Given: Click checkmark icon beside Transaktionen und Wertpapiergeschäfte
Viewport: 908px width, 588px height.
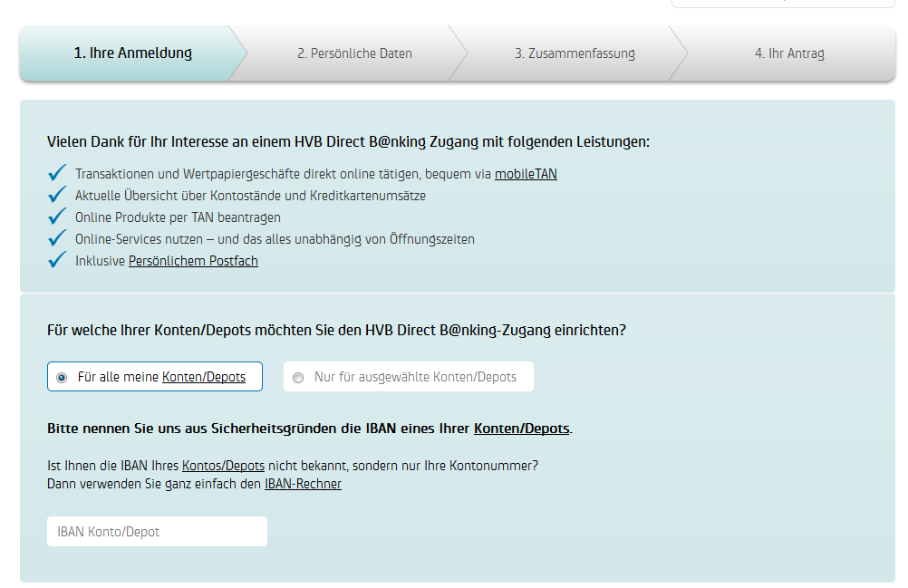Looking at the screenshot, I should [57, 172].
